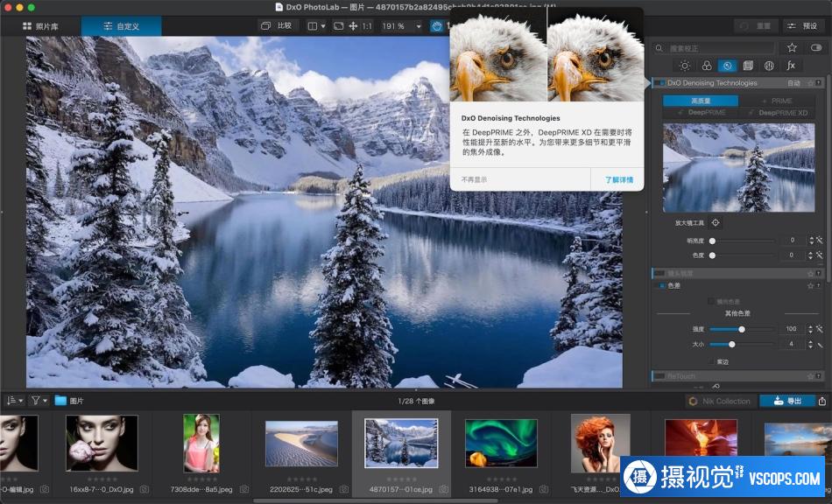
Task: Favorite the DxO Denoising Technologies panel
Action: (x=810, y=83)
